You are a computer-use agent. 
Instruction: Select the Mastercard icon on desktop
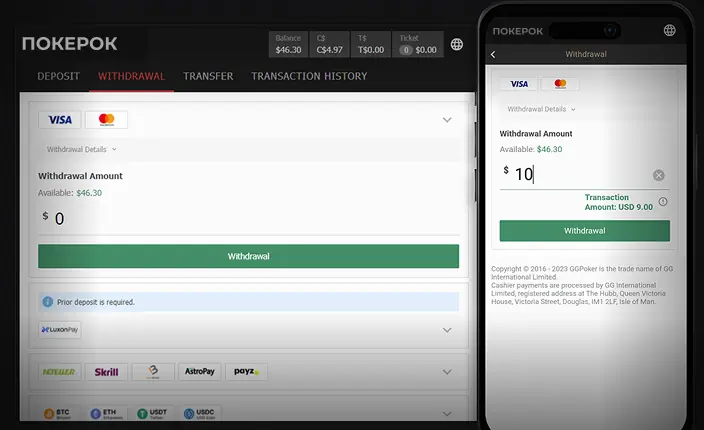click(107, 120)
